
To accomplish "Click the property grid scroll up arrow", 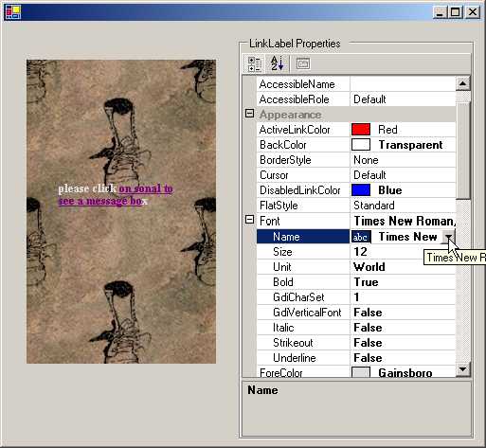I will click(463, 83).
